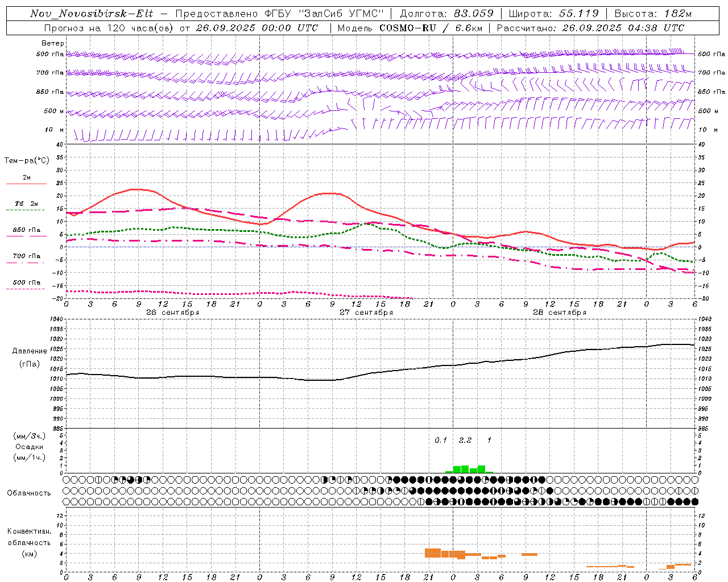
Task: Click the solid red 2м legend entry
Action: tap(27, 180)
